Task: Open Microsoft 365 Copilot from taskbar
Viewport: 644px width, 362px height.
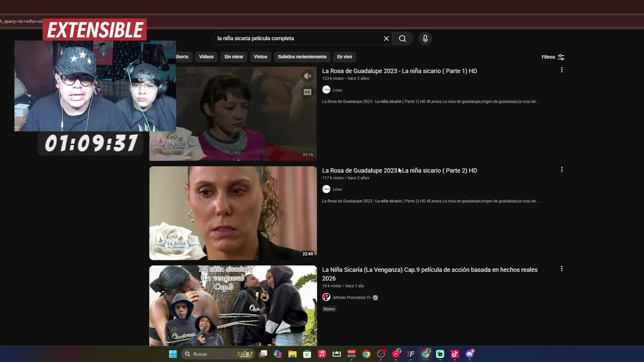Action: (x=278, y=354)
